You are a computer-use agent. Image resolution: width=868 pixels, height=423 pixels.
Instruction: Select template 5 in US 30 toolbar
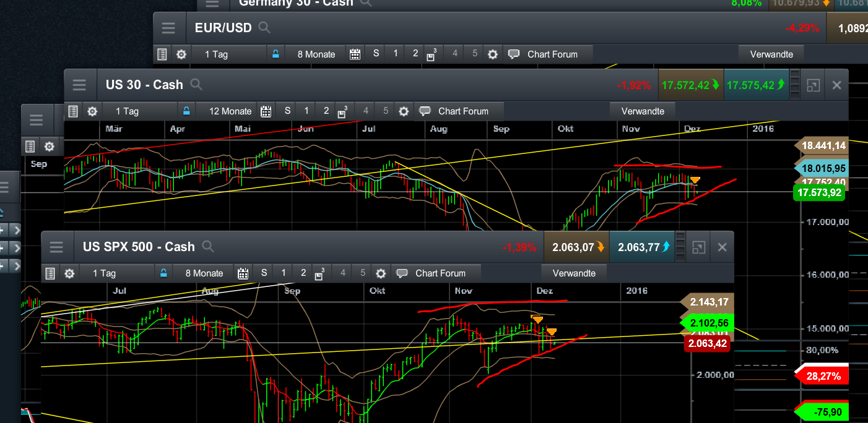coord(384,111)
